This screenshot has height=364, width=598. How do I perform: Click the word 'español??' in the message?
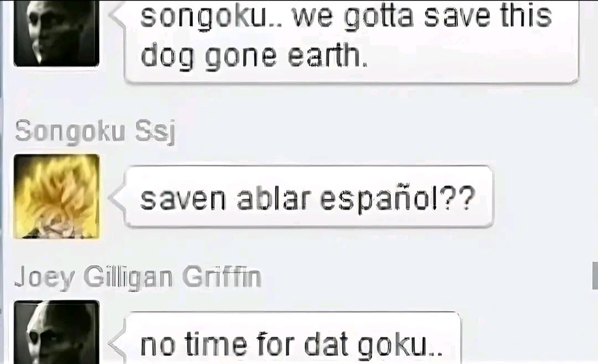(398, 198)
